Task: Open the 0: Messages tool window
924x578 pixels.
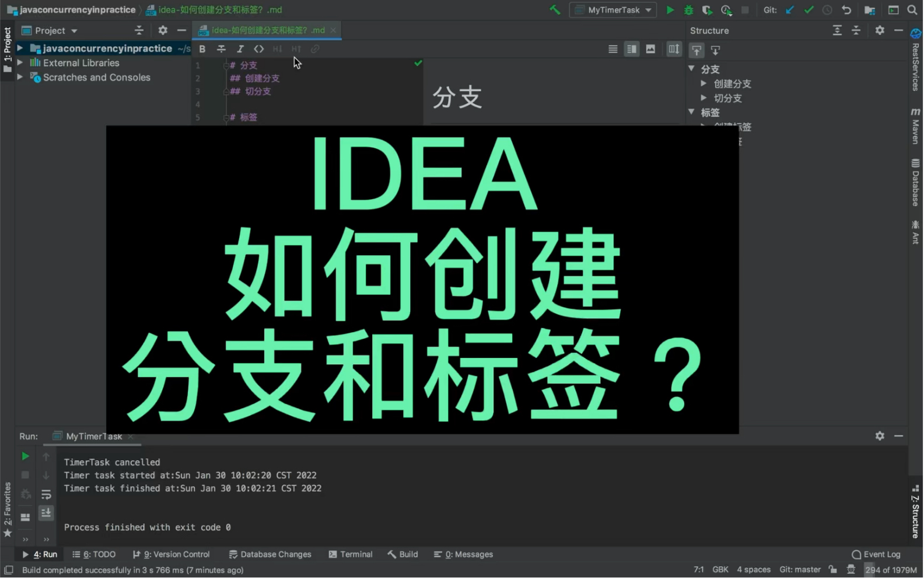Action: 464,555
